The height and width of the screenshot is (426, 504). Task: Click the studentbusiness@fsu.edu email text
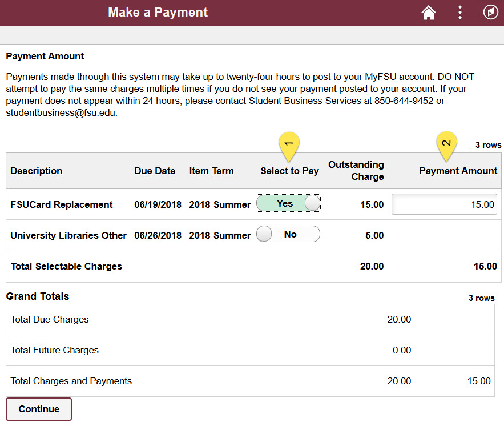pos(61,113)
